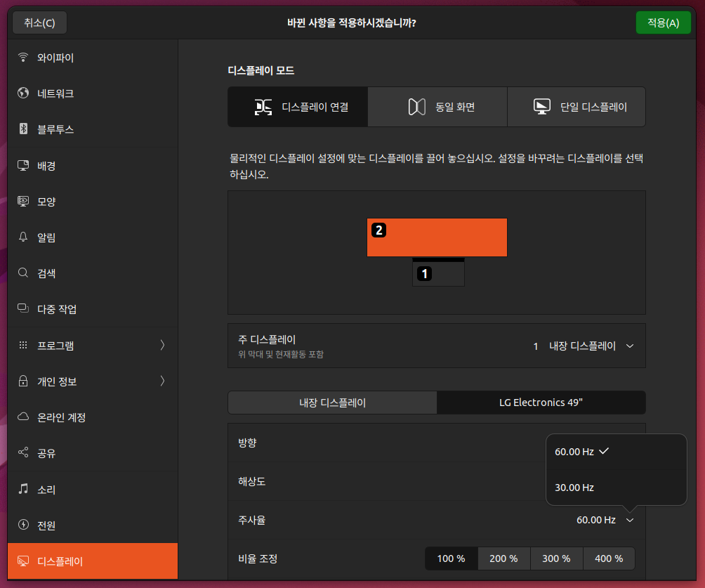Open 검색 settings page
This screenshot has height=588, width=705.
coord(93,273)
